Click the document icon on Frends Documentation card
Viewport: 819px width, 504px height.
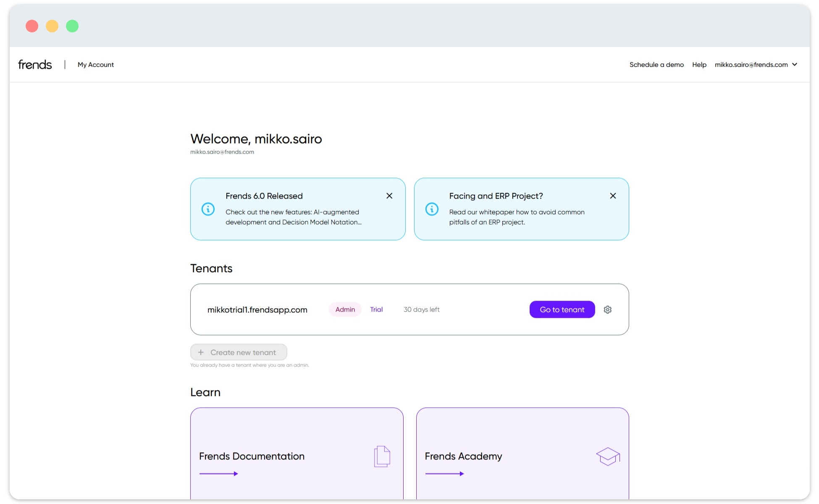(381, 457)
